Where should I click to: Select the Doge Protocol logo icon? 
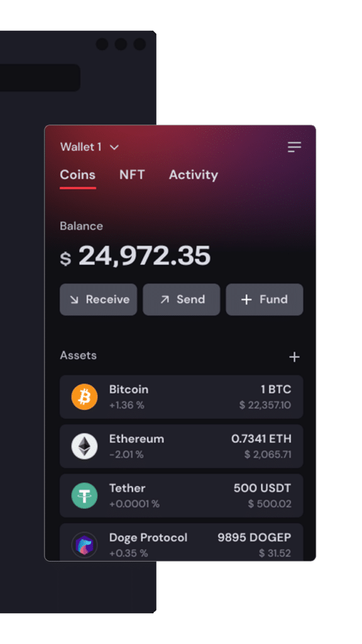point(85,545)
